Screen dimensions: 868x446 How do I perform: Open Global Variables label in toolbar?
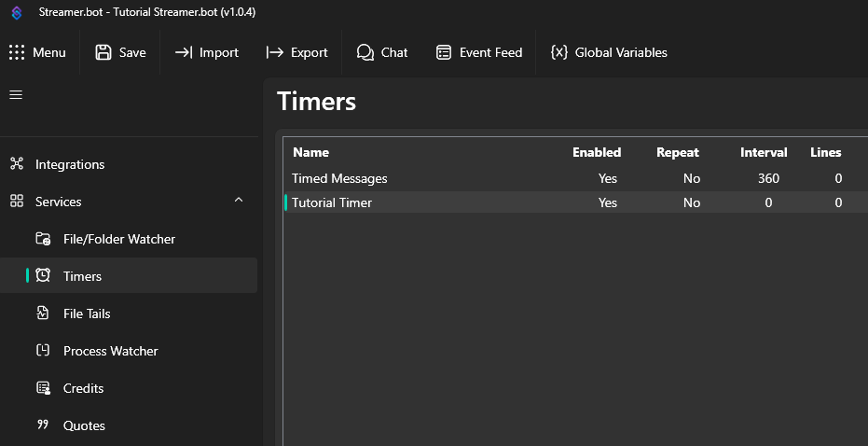[x=621, y=52]
